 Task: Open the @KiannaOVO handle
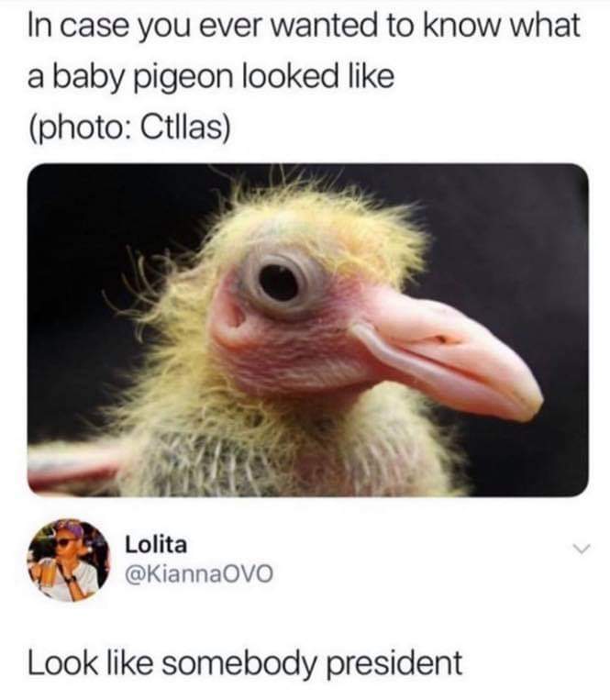[199, 573]
